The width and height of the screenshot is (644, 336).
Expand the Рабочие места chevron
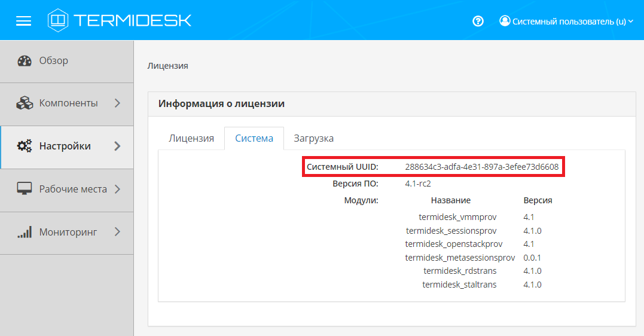(117, 190)
